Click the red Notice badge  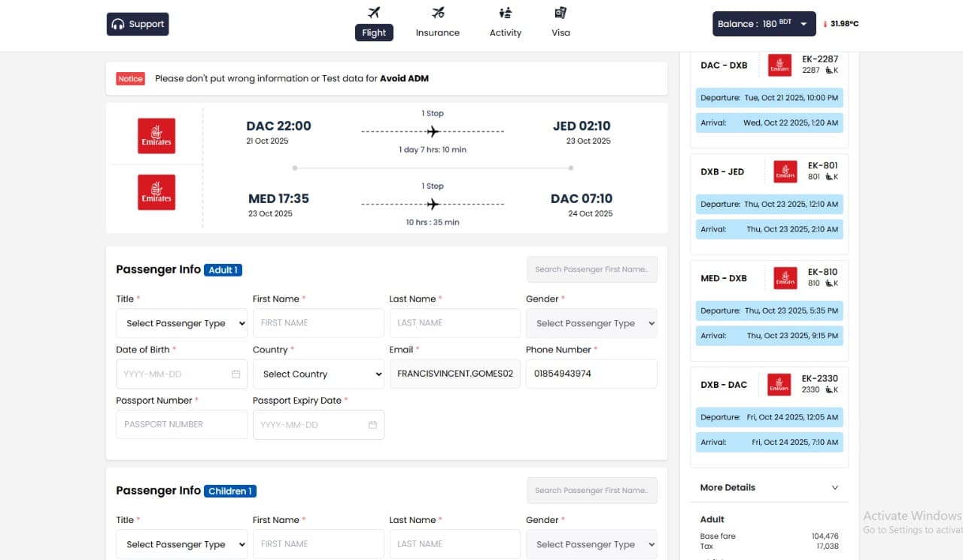pos(130,78)
